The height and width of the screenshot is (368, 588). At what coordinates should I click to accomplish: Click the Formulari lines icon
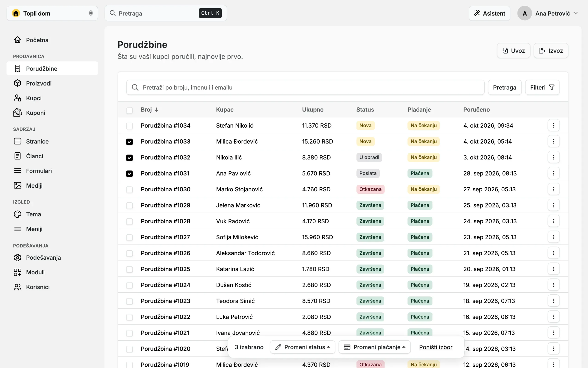[x=17, y=171]
